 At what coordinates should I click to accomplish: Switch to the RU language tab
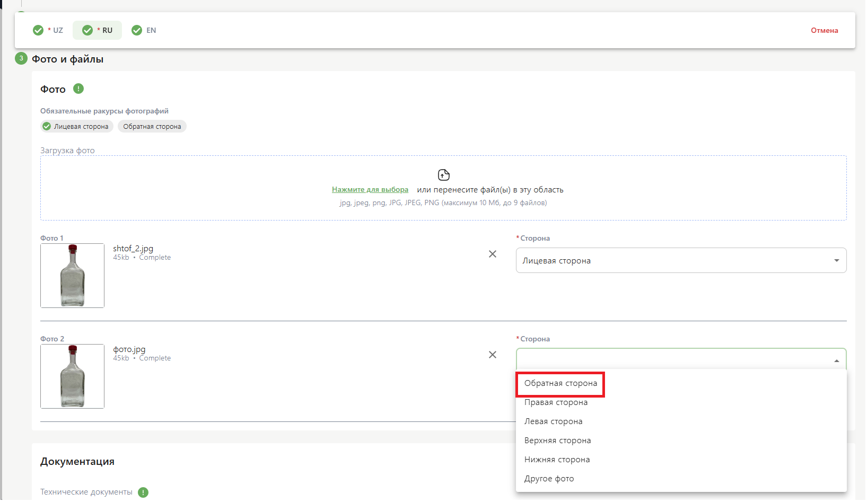[98, 31]
